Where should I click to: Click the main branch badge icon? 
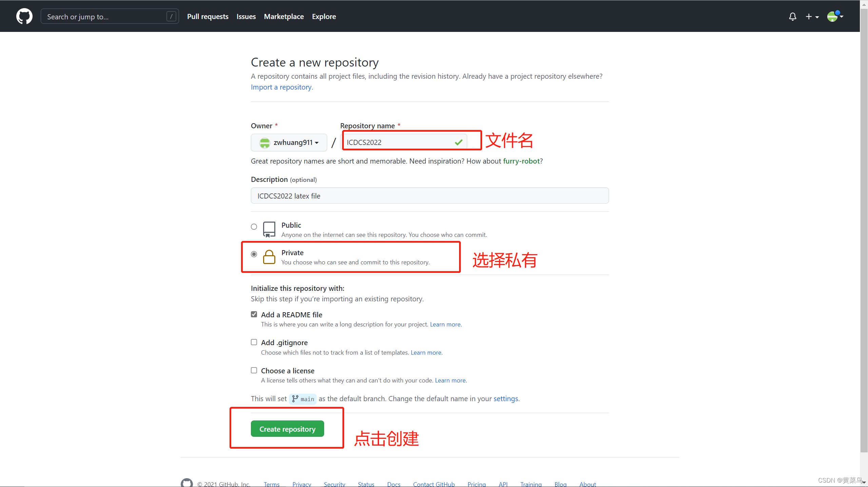point(295,399)
